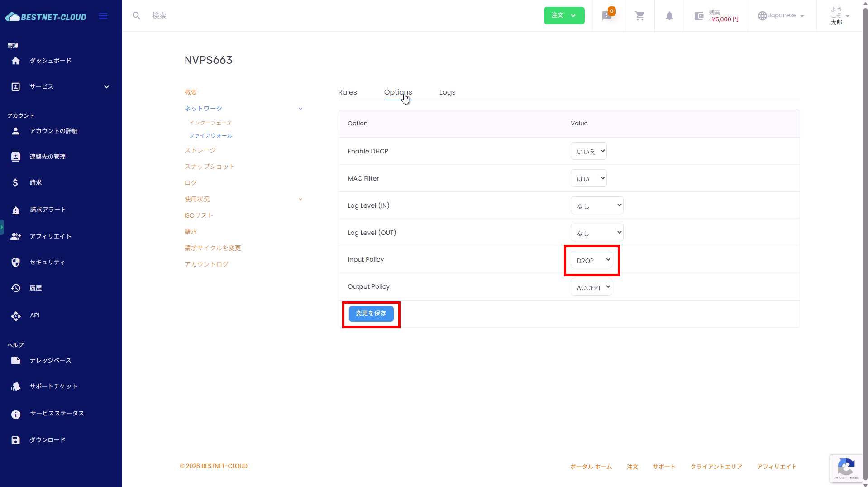Click the security shield icon
Screen dimensions: 868x487
point(16,262)
